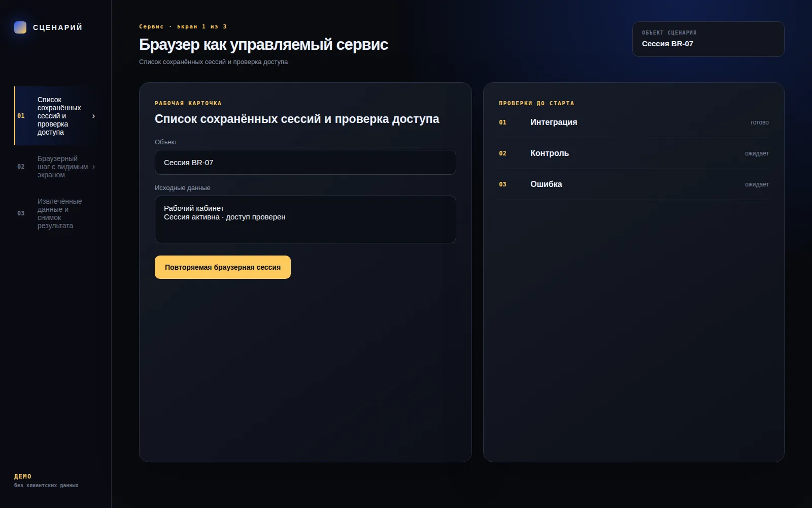Click ожидает status for Ошибка
Image resolution: width=812 pixels, height=508 pixels.
point(757,184)
